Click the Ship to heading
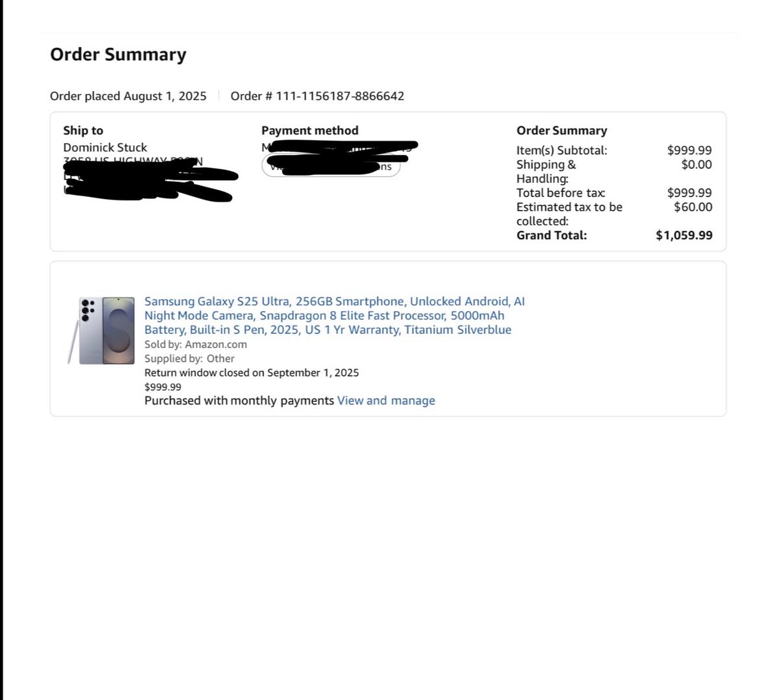The width and height of the screenshot is (764, 700). pos(83,130)
